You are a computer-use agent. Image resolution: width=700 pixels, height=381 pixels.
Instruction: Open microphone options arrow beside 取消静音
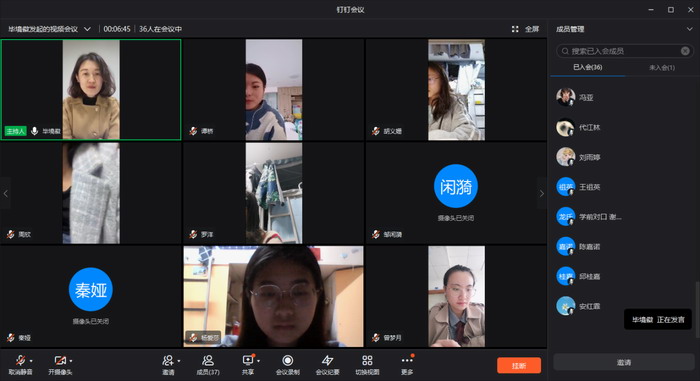coord(31,361)
